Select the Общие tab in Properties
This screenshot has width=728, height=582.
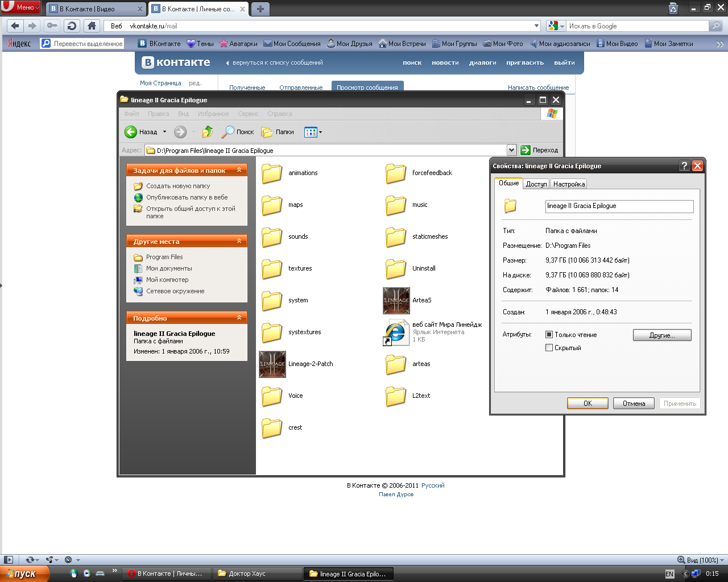click(509, 183)
